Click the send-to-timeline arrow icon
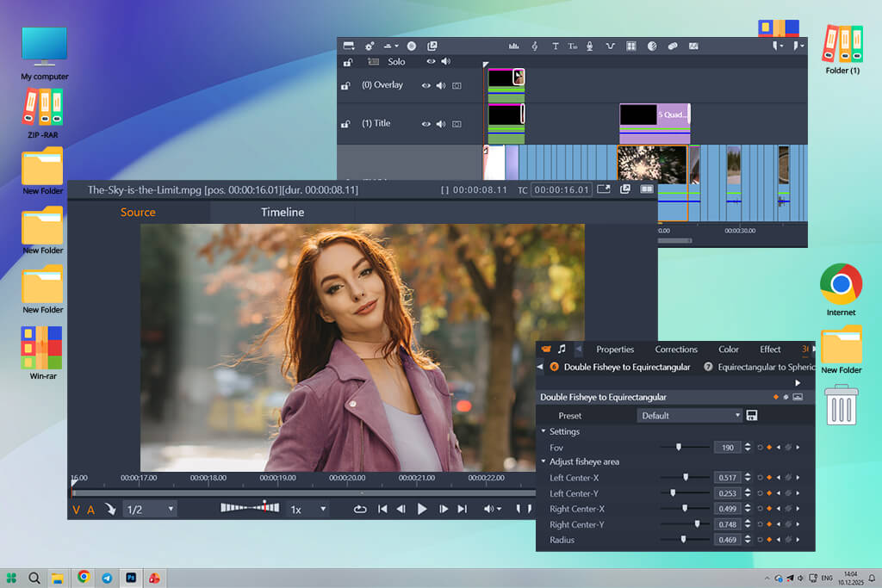The image size is (882, 588). (x=110, y=510)
